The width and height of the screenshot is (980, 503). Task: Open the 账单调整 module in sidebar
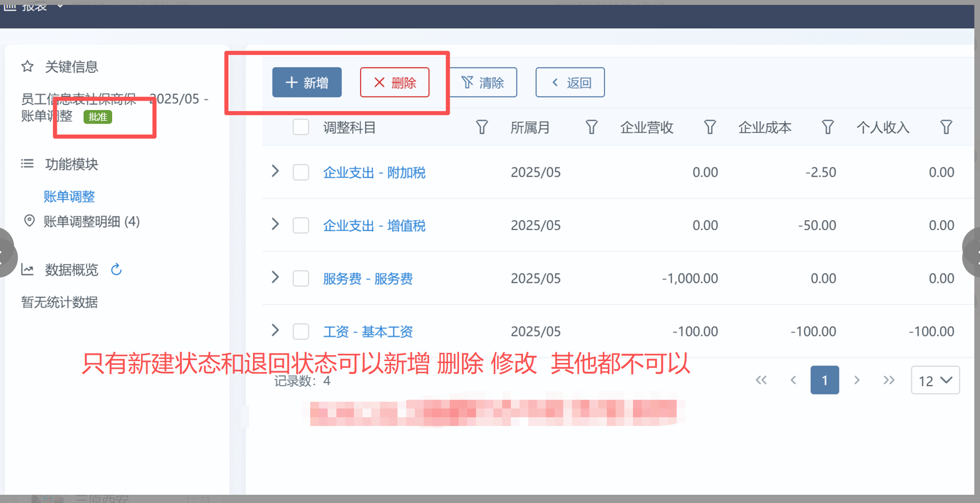[x=69, y=196]
